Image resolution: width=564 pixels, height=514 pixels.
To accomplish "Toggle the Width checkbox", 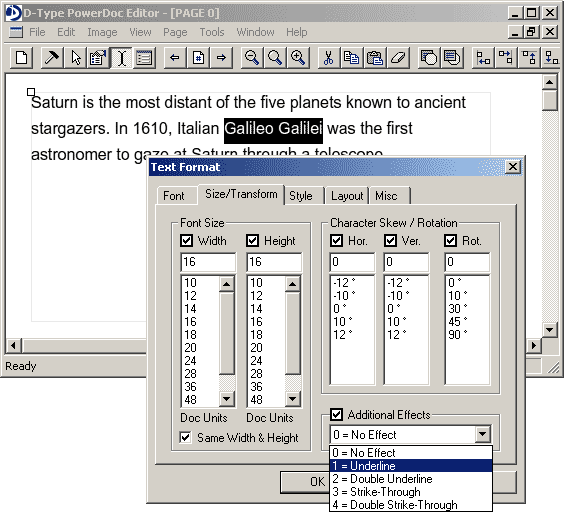I will pos(186,240).
